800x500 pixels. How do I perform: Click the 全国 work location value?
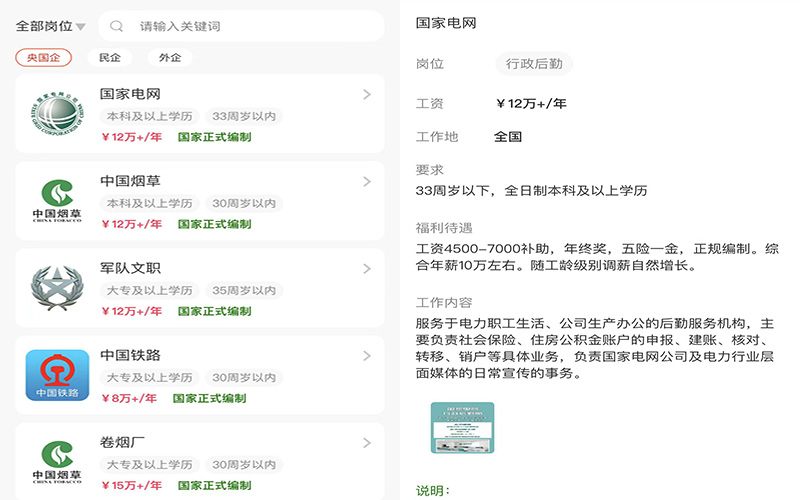coord(508,137)
